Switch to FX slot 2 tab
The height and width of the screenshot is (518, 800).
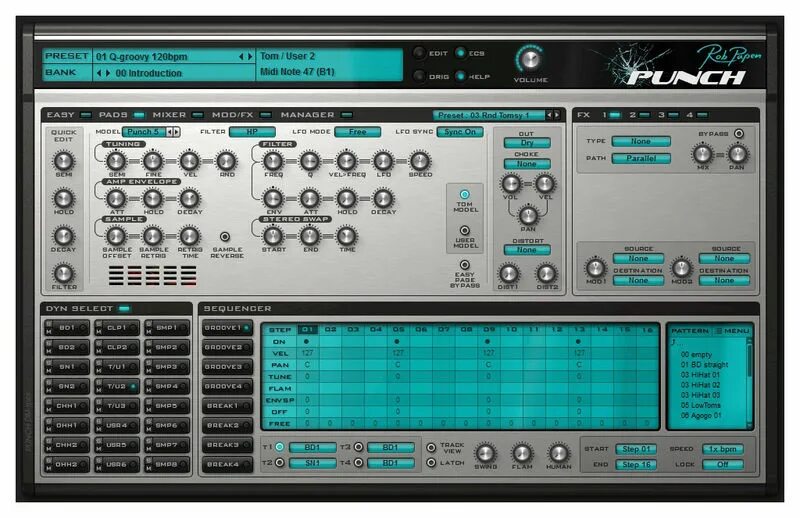tap(639, 115)
